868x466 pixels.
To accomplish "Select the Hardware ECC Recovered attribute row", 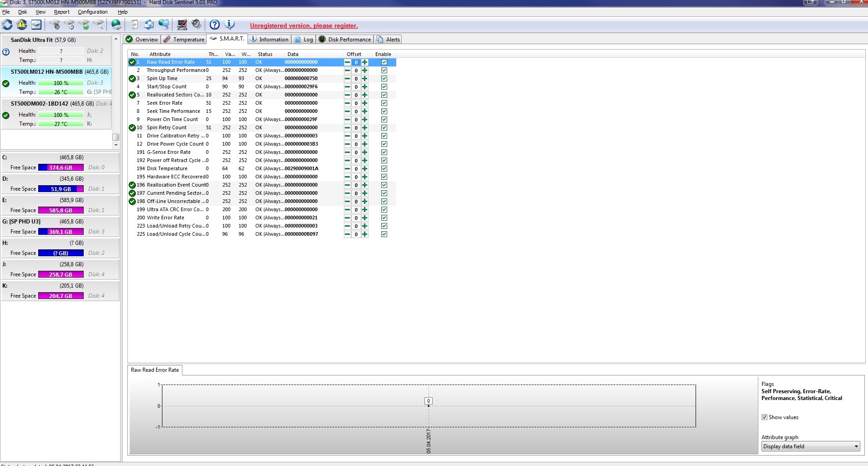I will [262, 177].
